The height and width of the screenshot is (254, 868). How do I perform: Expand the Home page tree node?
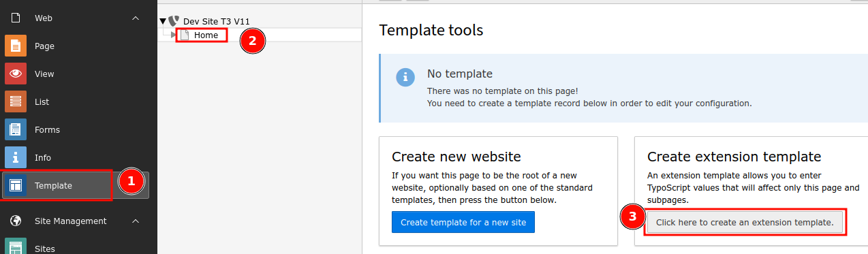(x=174, y=35)
